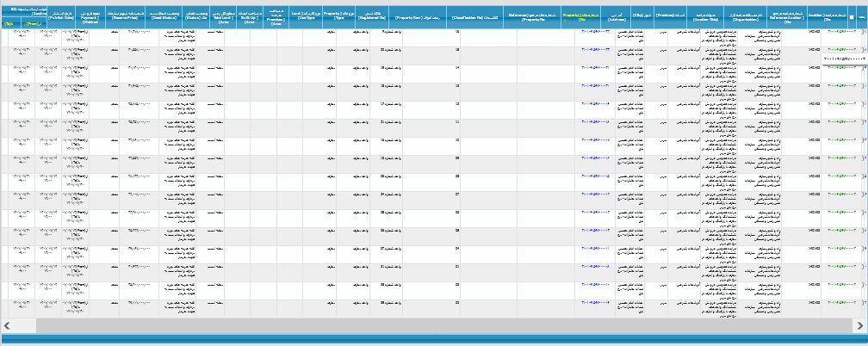The width and height of the screenshot is (868, 346).
Task: Check the first row's selection checkbox
Action: point(864,31)
